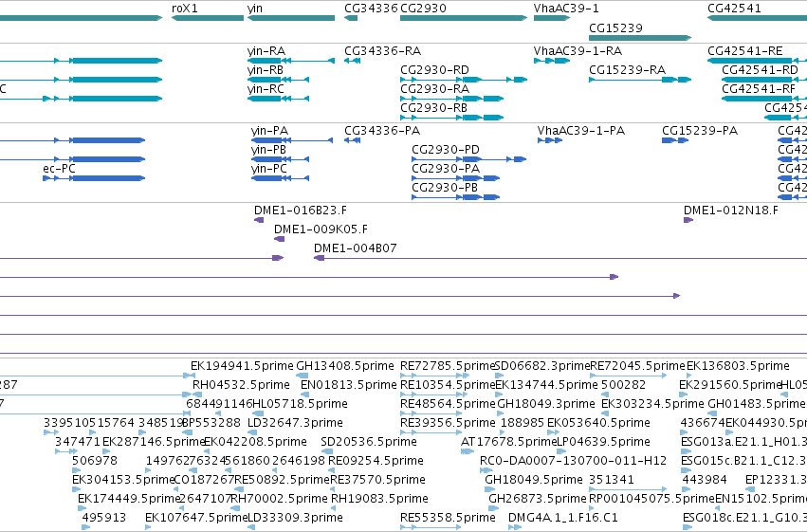Select EST SD20536.5prime
This screenshot has width=807, height=532.
[327, 452]
